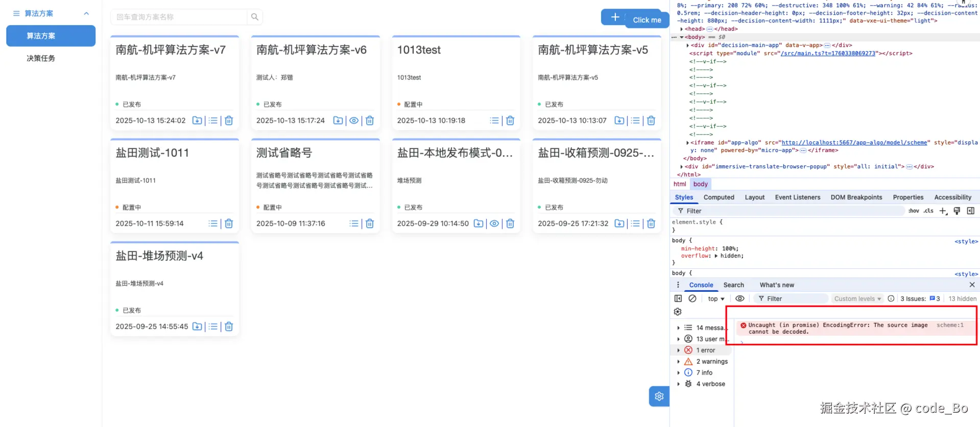Switch to the Layout tab
Viewport: 980px width, 427px height.
[754, 197]
